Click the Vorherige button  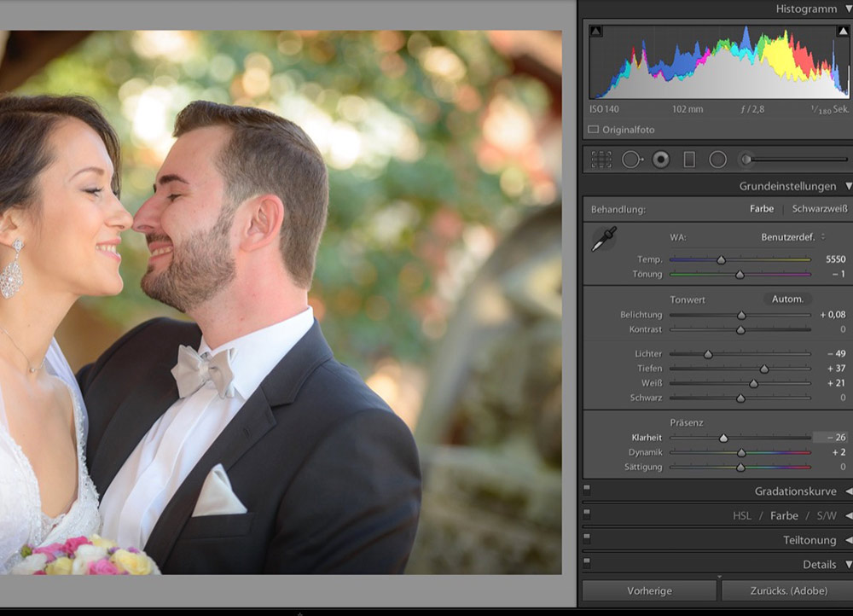point(649,591)
